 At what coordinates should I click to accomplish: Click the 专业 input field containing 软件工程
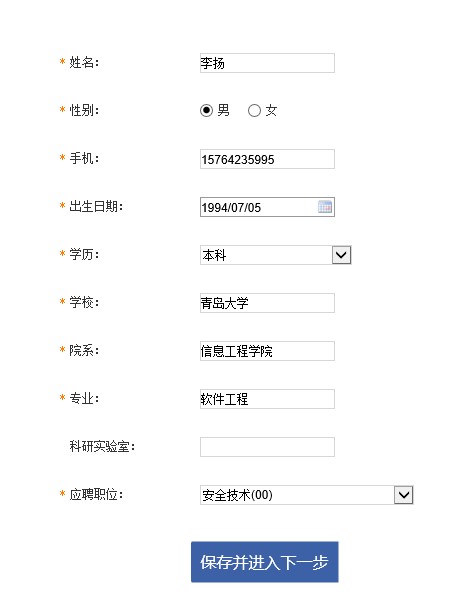click(267, 399)
